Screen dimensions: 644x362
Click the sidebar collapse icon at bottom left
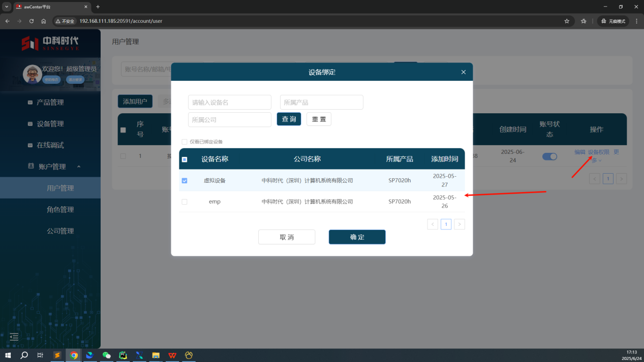point(14,336)
